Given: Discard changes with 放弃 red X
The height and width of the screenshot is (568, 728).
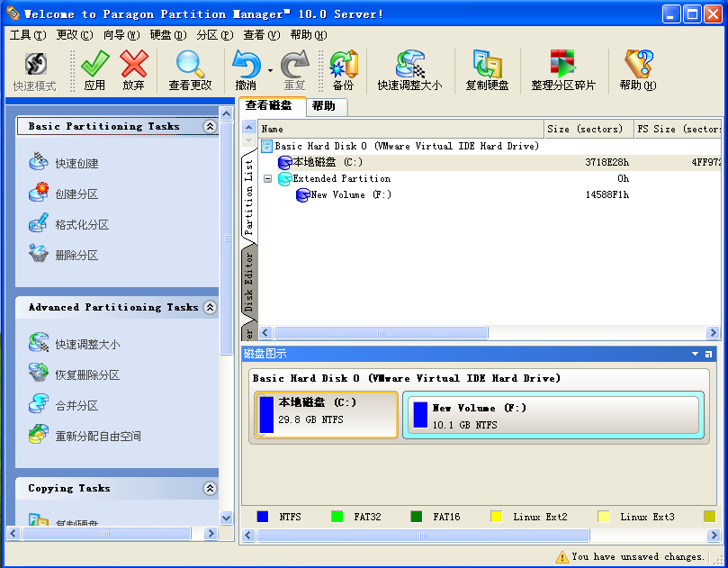Looking at the screenshot, I should (134, 64).
